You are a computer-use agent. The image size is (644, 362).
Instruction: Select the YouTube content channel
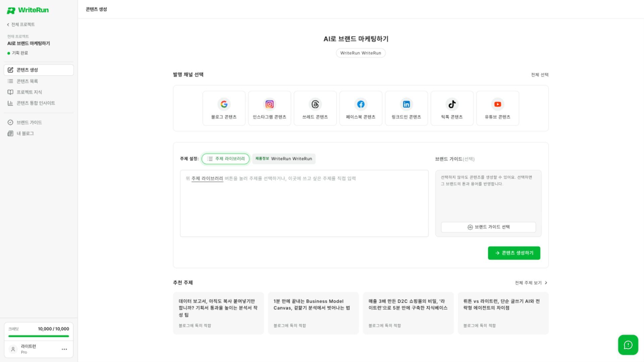coord(497,108)
